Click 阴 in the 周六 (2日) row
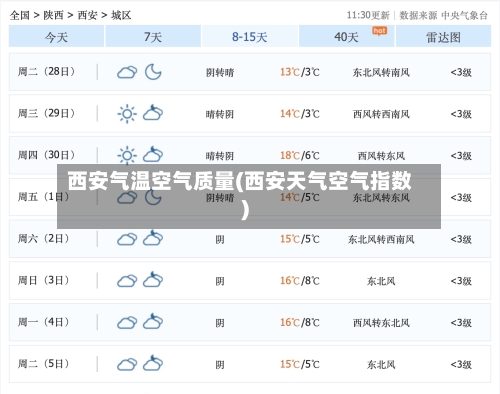 click(220, 239)
